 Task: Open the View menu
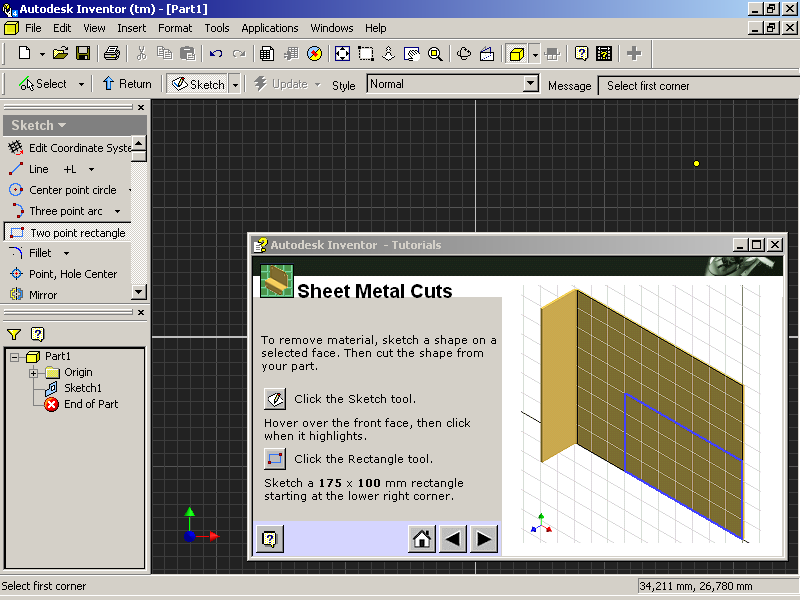[x=94, y=28]
